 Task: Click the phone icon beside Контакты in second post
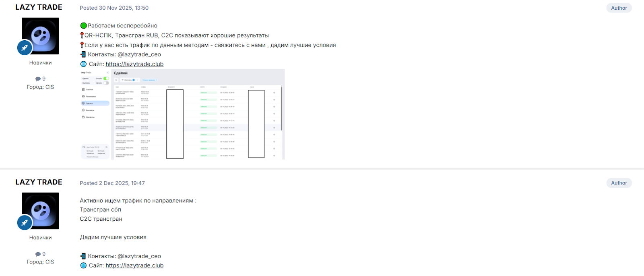(83, 256)
